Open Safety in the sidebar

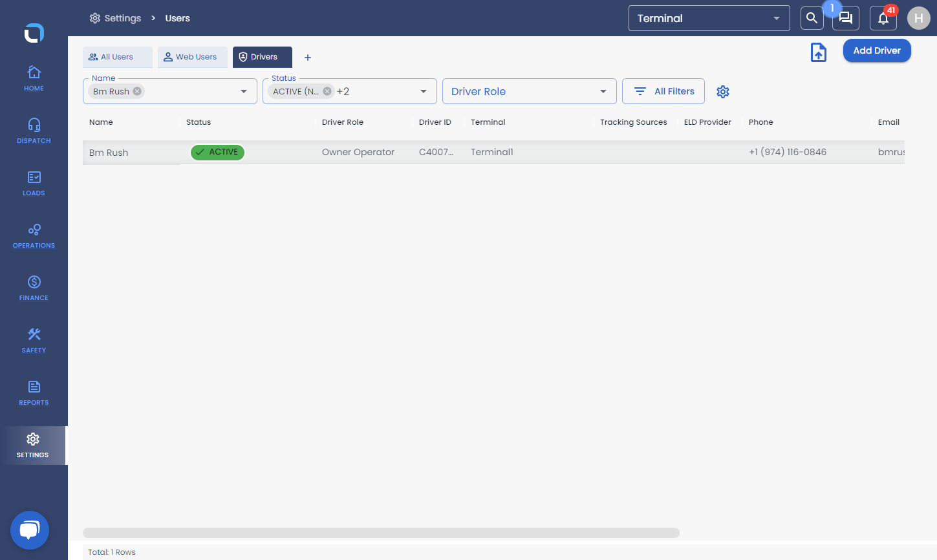tap(34, 340)
